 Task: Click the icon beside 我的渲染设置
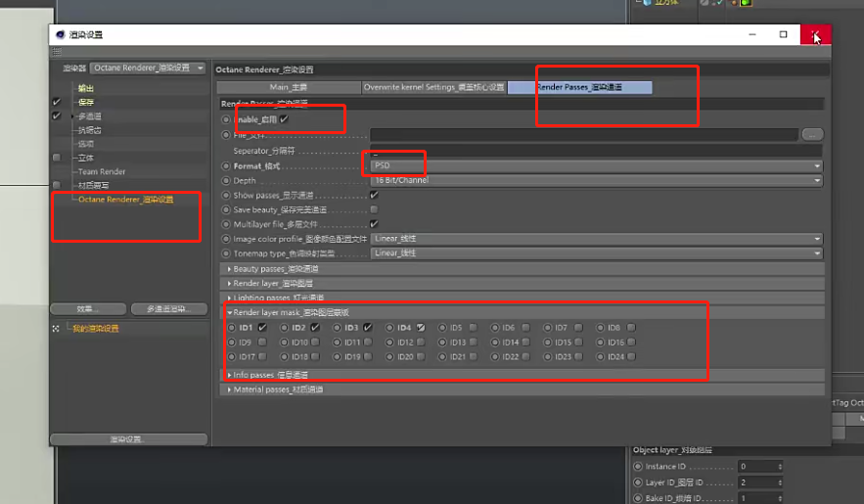point(56,328)
